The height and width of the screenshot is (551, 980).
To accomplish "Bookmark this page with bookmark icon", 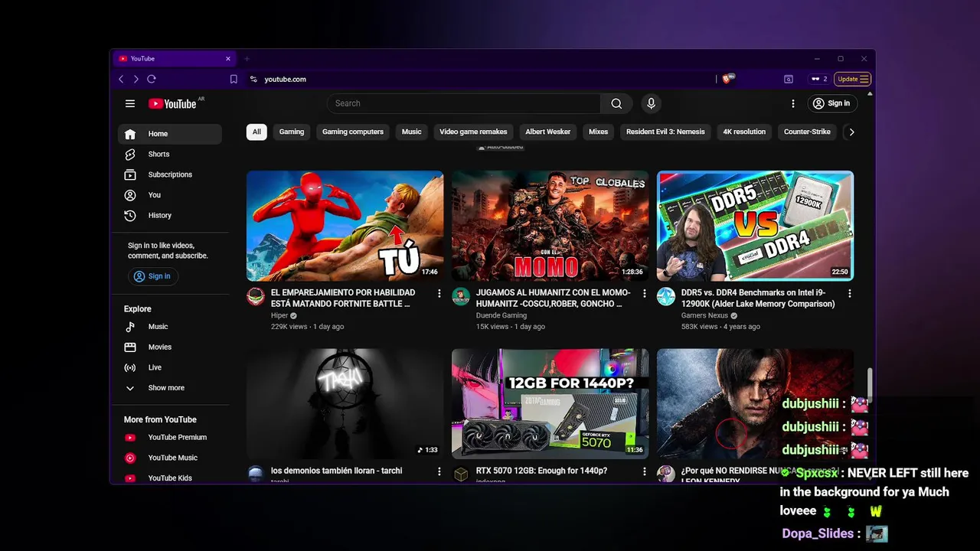I will click(234, 79).
